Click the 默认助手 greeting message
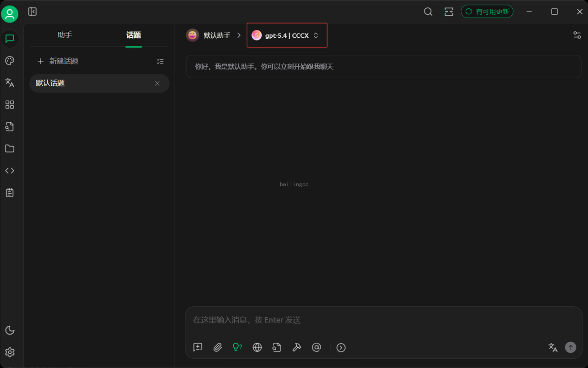This screenshot has height=368, width=588. click(384, 67)
